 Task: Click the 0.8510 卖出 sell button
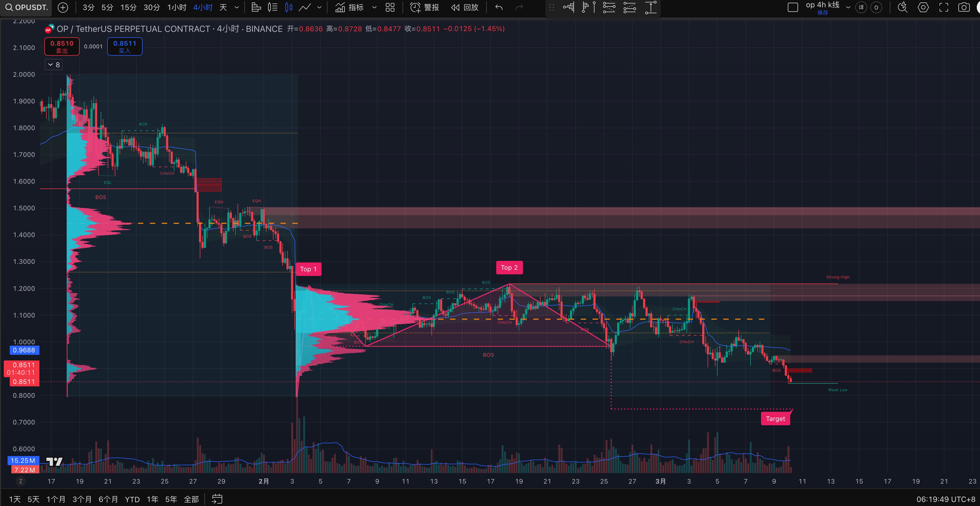click(x=62, y=46)
